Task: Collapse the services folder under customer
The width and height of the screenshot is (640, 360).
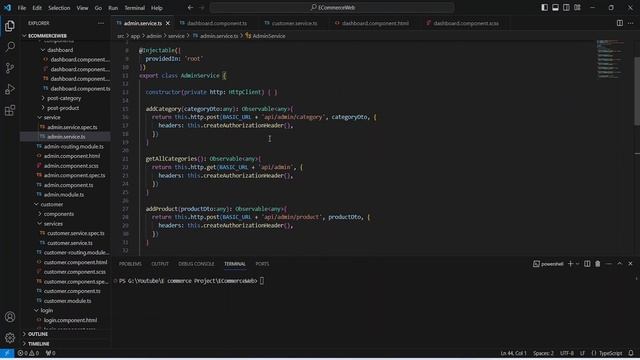Action: coord(53,224)
